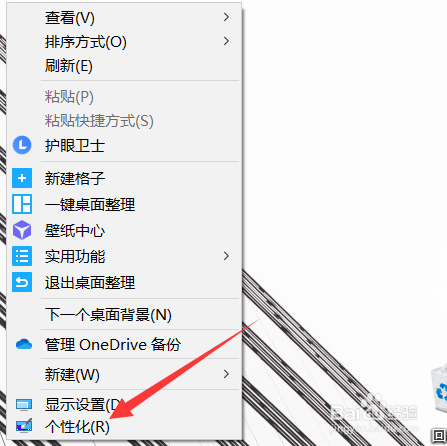This screenshot has width=447, height=446.
Task: Click the 实用功能 list icon
Action: point(22,256)
